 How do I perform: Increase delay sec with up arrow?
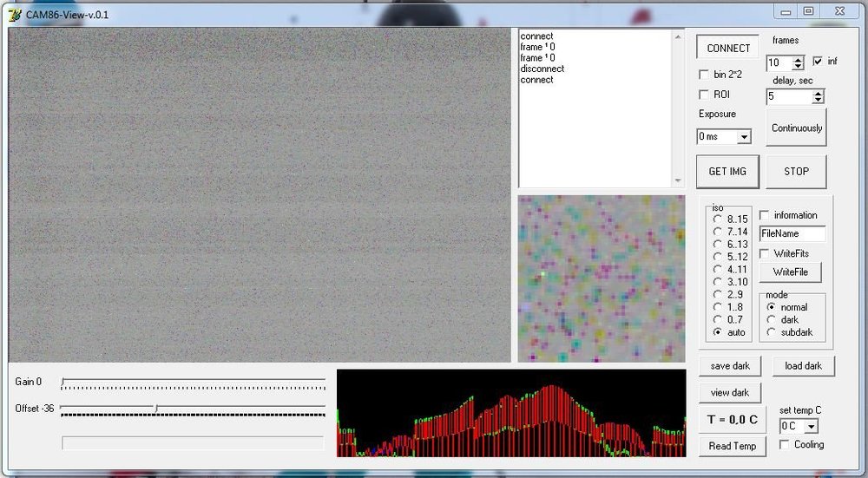click(819, 94)
